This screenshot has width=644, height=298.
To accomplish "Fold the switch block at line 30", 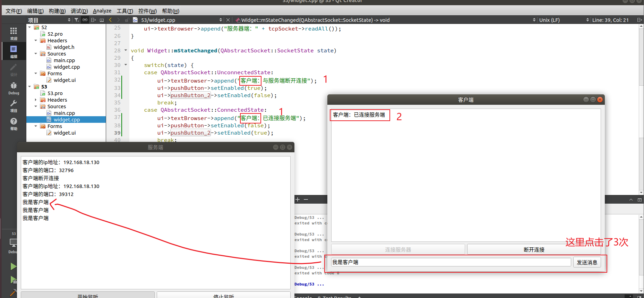I will [x=126, y=65].
